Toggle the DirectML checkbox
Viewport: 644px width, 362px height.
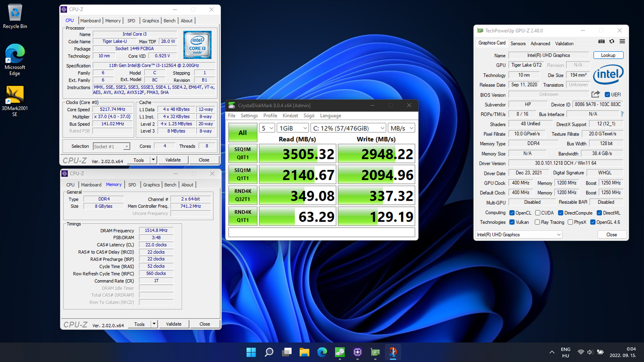(599, 213)
